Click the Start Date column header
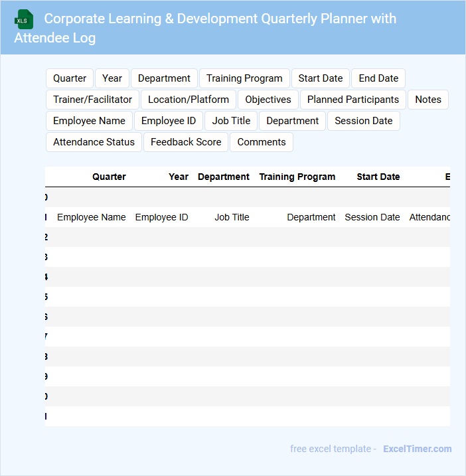Image resolution: width=466 pixels, height=476 pixels. click(x=378, y=177)
